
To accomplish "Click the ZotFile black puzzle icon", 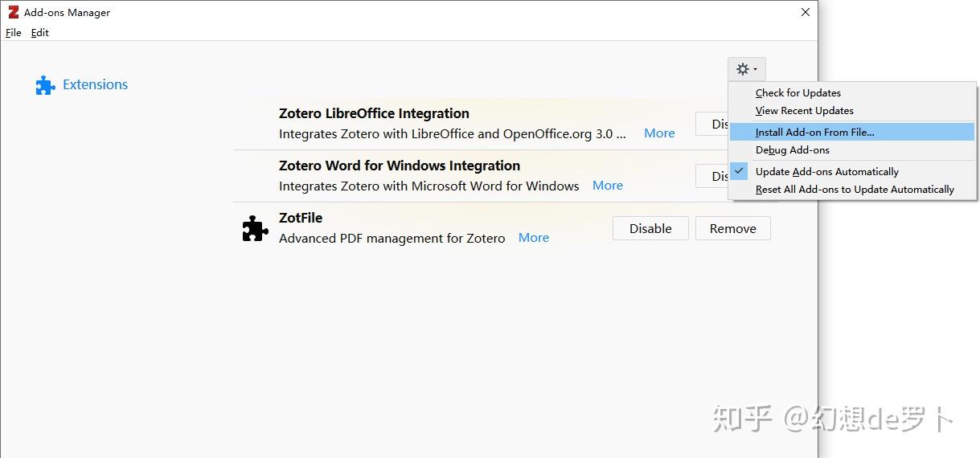I will tap(255, 228).
